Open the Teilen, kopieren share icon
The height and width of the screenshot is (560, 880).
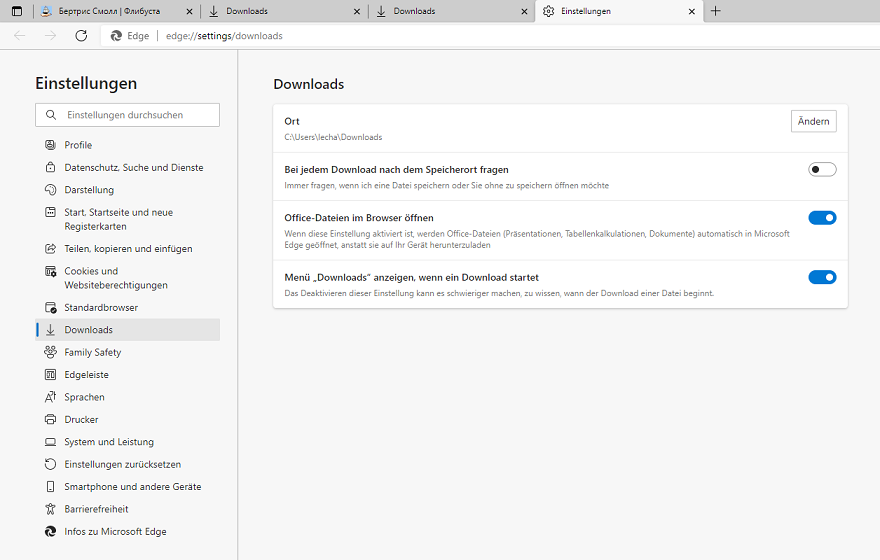coord(51,249)
